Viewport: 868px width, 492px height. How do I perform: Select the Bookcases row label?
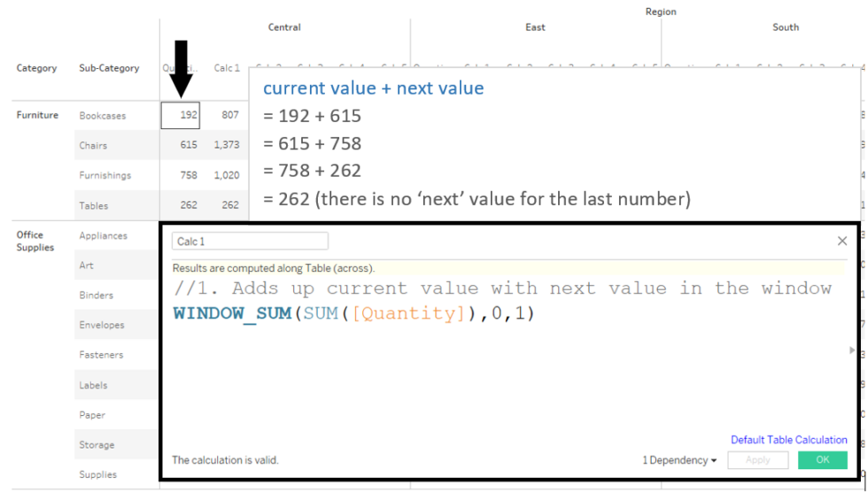(103, 116)
